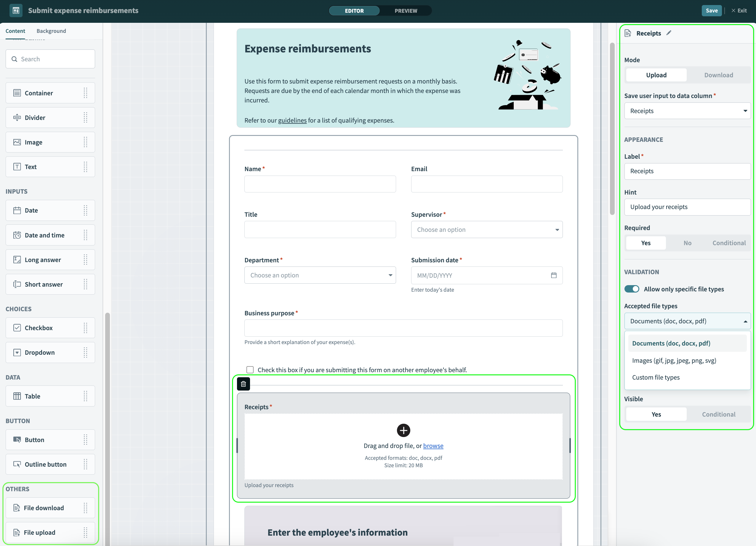Click the Button element icon in sidebar
This screenshot has width=756, height=546.
17,439
